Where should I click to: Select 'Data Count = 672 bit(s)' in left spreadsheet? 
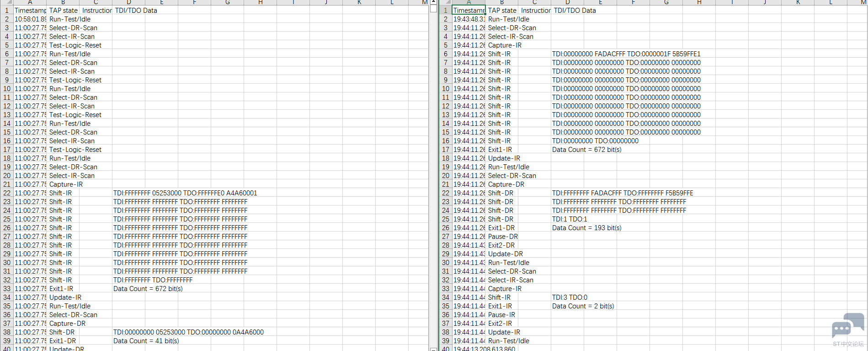(148, 288)
